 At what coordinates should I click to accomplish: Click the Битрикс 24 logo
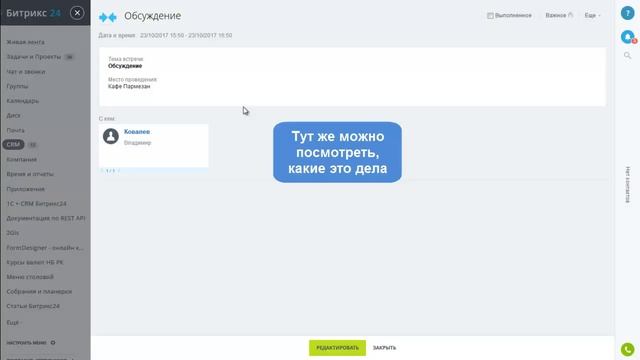[33, 13]
